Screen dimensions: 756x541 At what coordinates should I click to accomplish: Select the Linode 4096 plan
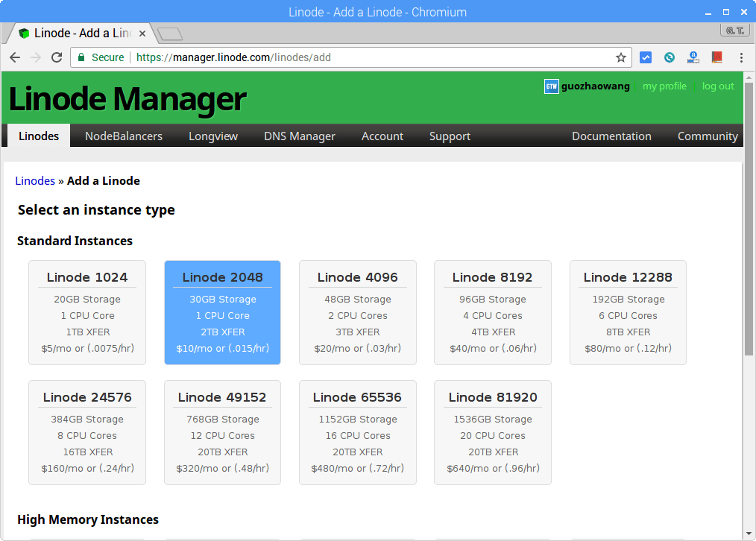click(358, 311)
